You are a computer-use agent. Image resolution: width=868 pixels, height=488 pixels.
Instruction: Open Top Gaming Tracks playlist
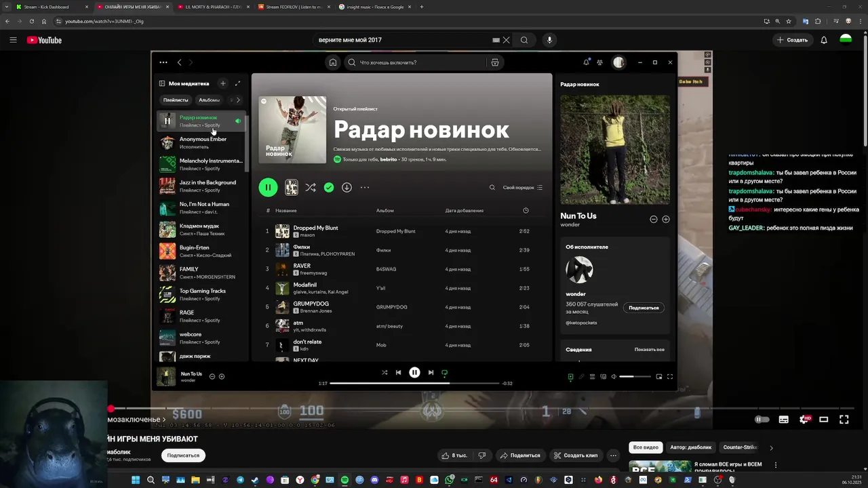201,294
